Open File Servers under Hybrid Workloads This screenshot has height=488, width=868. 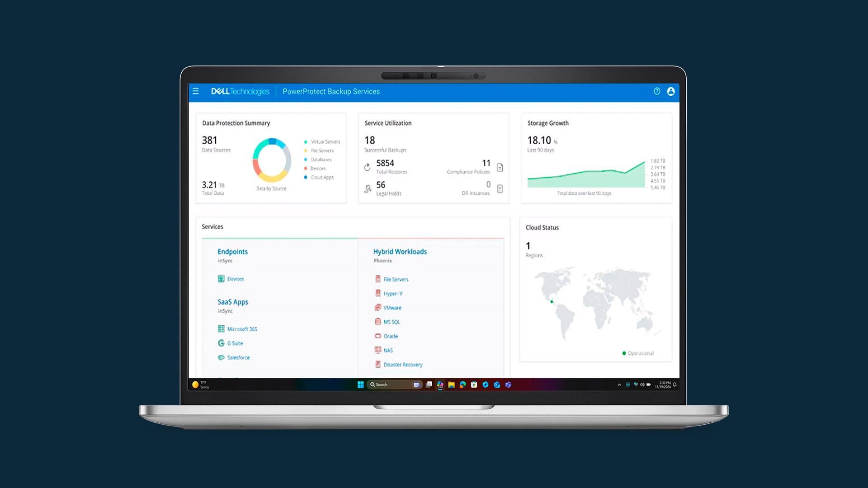[396, 279]
